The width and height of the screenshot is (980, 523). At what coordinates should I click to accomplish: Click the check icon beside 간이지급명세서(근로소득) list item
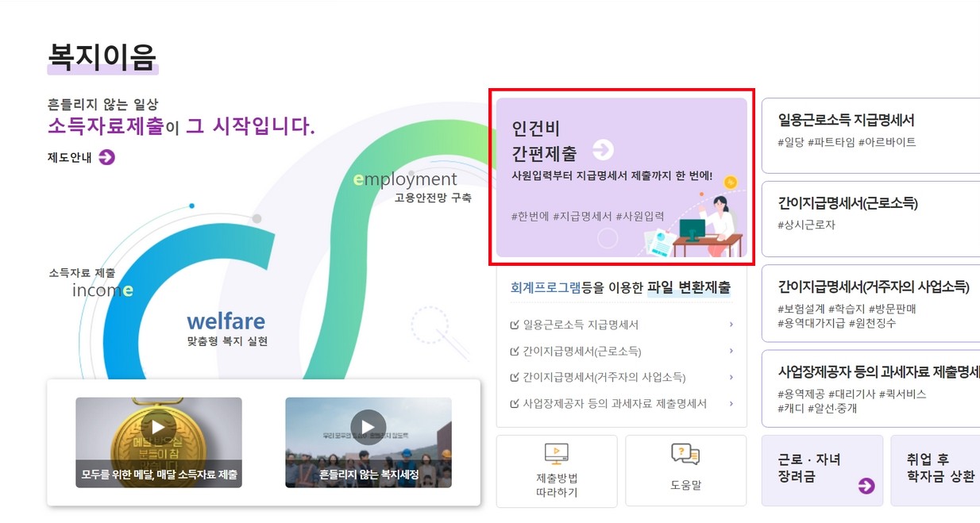coord(515,351)
